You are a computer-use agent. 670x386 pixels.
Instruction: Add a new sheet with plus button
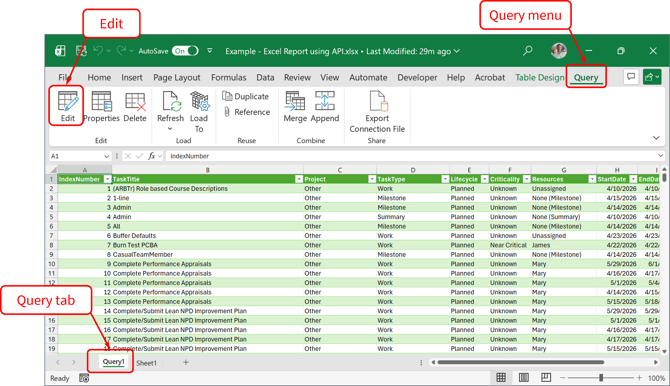185,362
